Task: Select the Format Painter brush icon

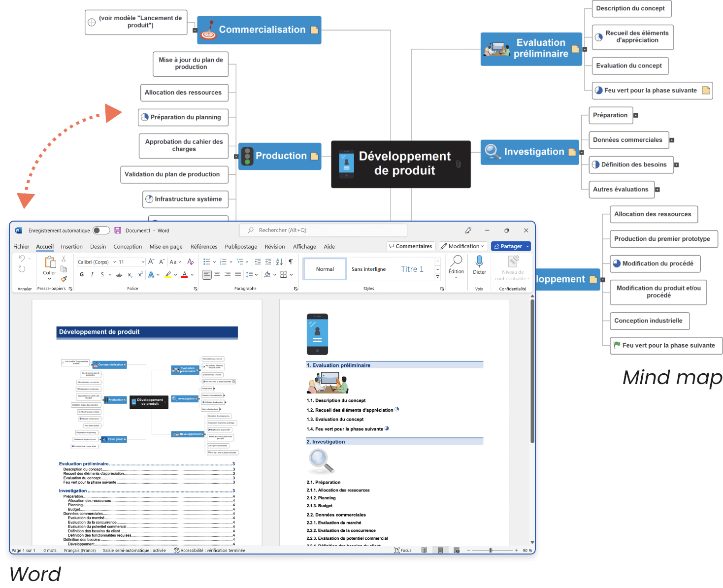Action: coord(64,279)
